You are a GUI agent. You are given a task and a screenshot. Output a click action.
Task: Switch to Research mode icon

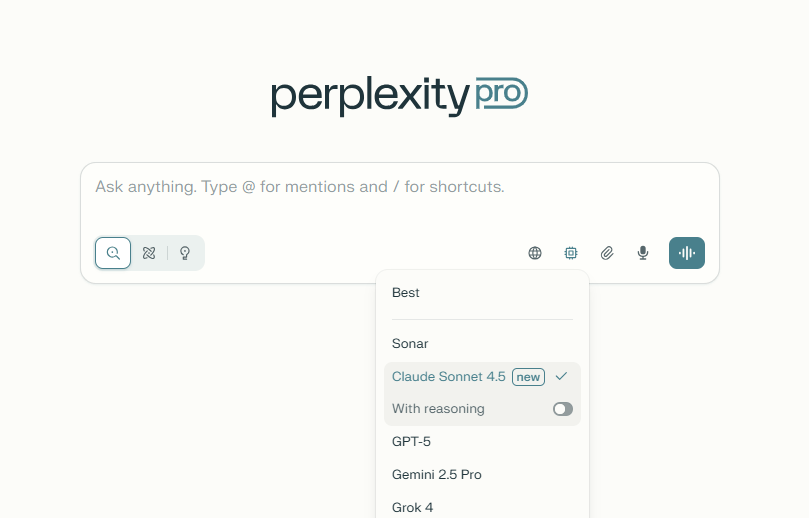pos(149,253)
